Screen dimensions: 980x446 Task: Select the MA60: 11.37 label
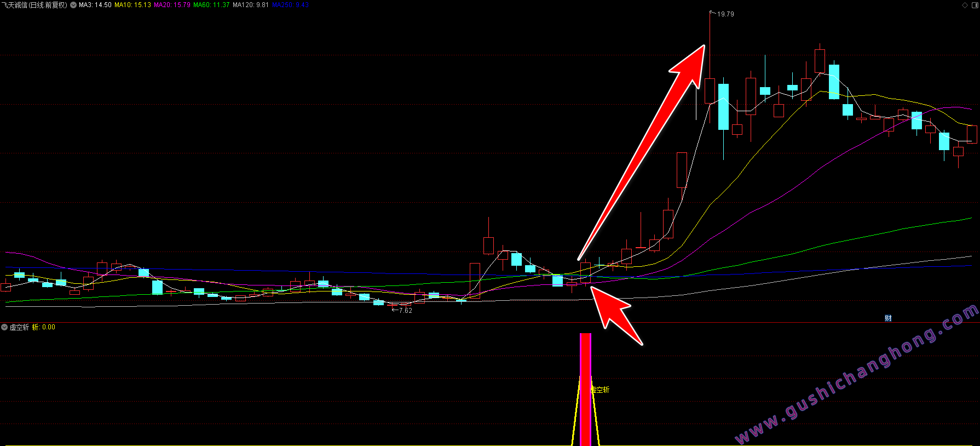pyautogui.click(x=211, y=5)
